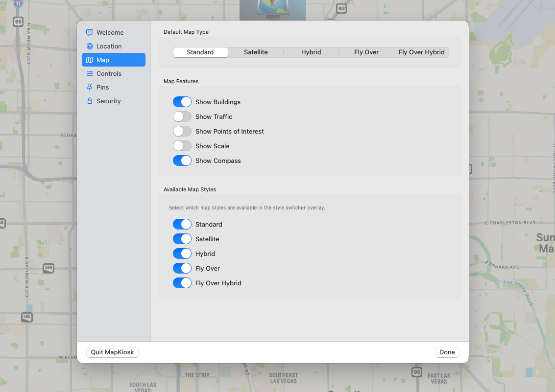Click the Welcome speech bubble icon
Viewport: 555px width, 392px height.
(90, 32)
